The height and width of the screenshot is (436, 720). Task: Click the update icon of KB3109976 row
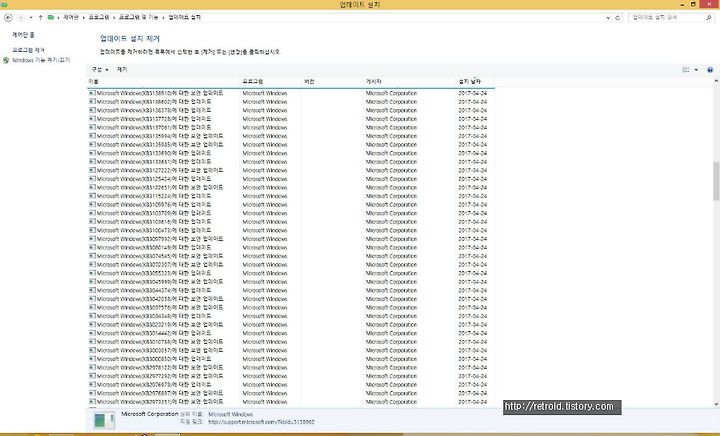pyautogui.click(x=92, y=204)
